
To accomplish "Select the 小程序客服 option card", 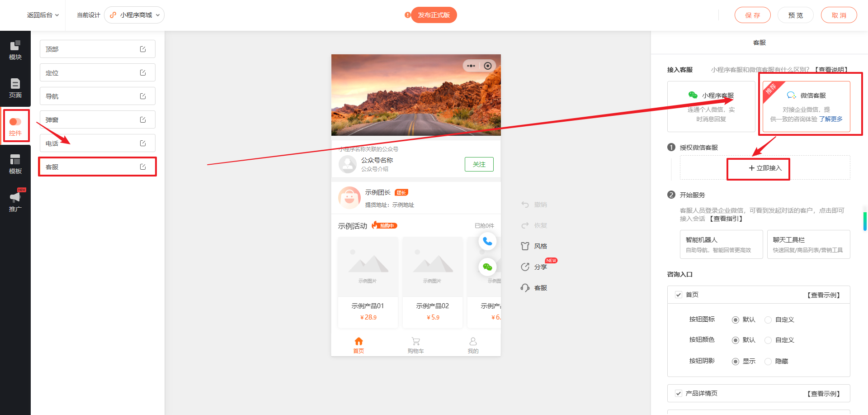I will [711, 107].
